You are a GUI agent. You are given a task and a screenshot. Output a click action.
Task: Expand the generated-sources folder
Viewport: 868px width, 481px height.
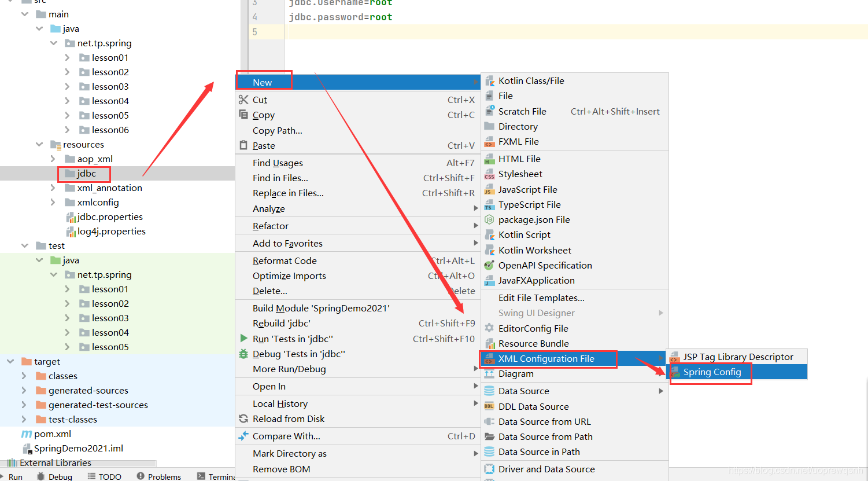point(24,390)
